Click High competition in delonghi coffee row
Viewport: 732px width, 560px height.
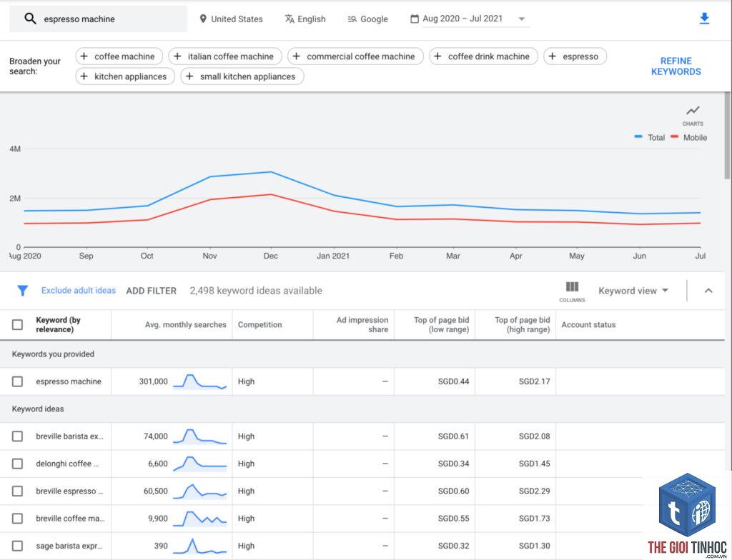(x=246, y=464)
